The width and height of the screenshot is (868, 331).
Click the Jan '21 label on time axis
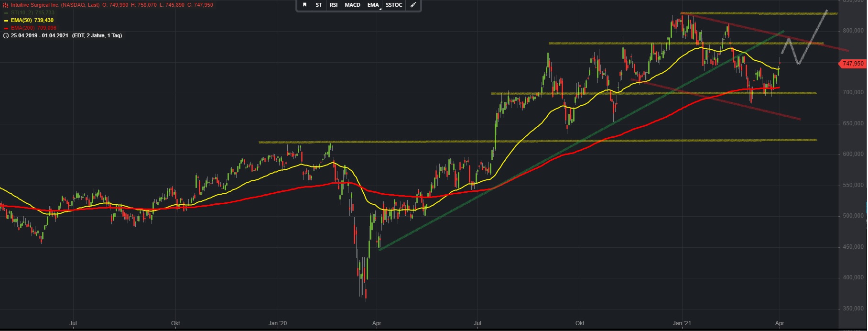(x=682, y=323)
